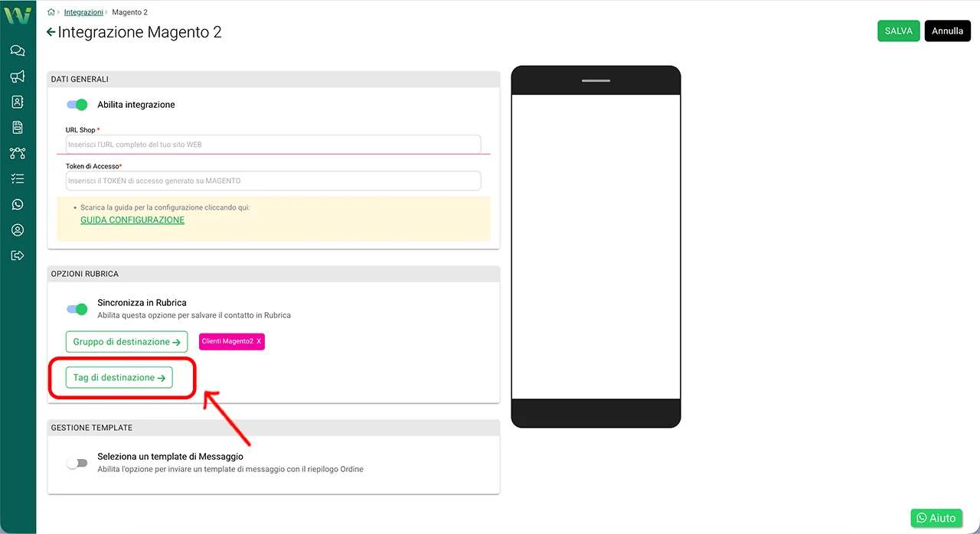Image resolution: width=980 pixels, height=534 pixels.
Task: Click the green SALVA button
Action: point(899,31)
